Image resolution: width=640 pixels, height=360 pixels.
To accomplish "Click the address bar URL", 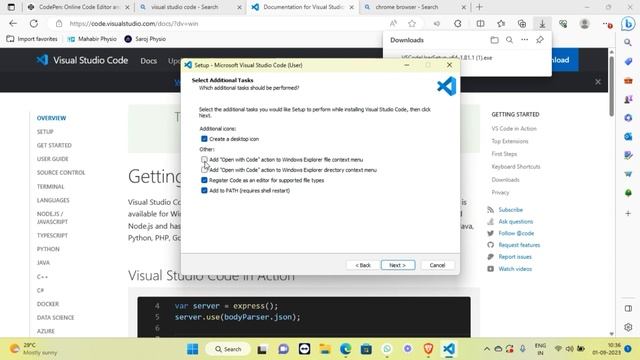I will click(134, 24).
